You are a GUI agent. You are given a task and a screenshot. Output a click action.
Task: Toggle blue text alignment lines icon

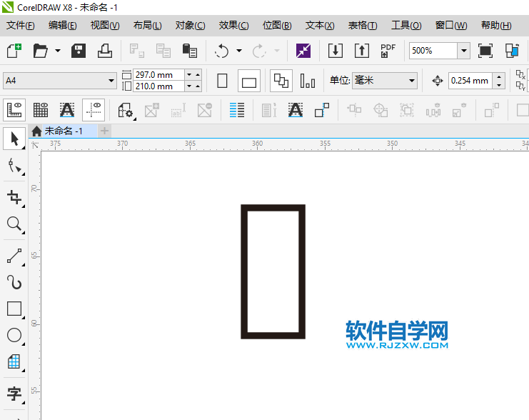click(x=237, y=110)
